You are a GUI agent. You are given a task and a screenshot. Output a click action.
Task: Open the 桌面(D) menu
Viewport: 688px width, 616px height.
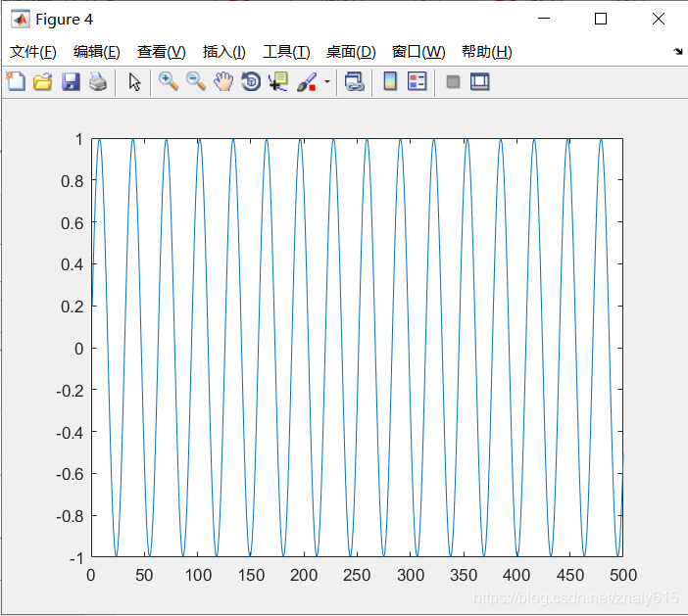(x=351, y=52)
